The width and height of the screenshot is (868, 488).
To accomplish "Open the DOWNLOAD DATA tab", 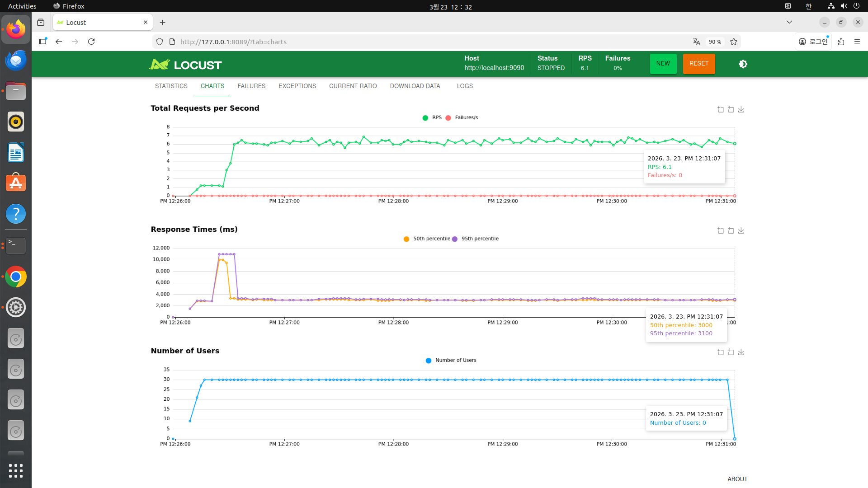I will pyautogui.click(x=415, y=86).
